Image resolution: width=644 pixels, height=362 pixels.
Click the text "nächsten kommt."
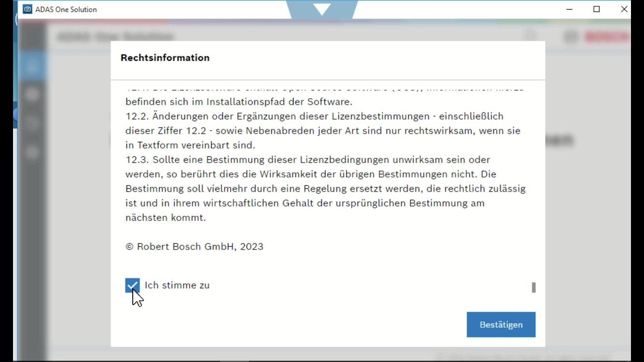point(166,218)
